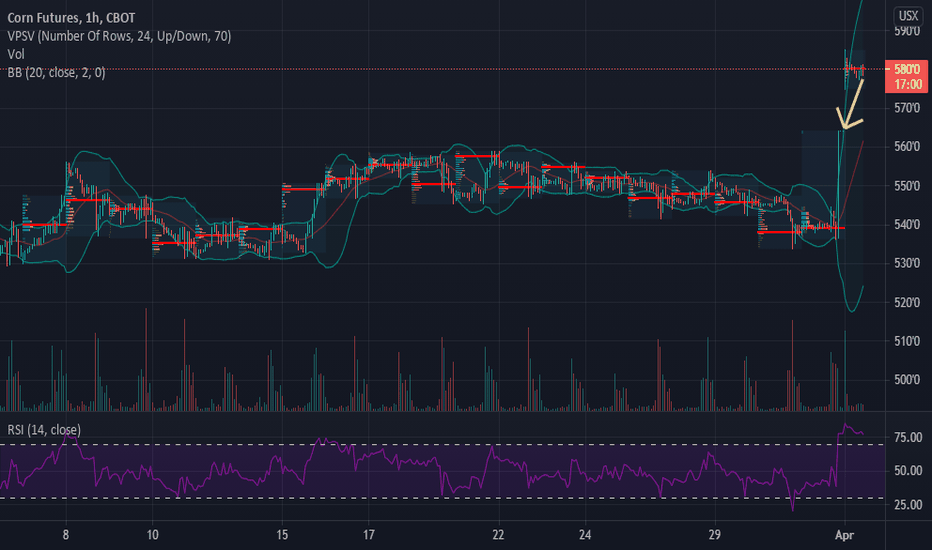
Task: Click the BB (20, close, 2, 0) legend
Action: tap(56, 73)
